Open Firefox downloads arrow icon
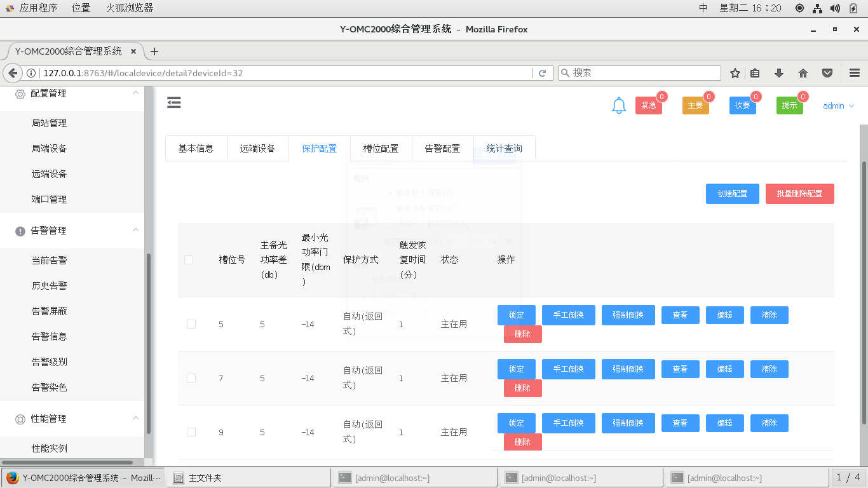This screenshot has width=868, height=488. click(779, 73)
